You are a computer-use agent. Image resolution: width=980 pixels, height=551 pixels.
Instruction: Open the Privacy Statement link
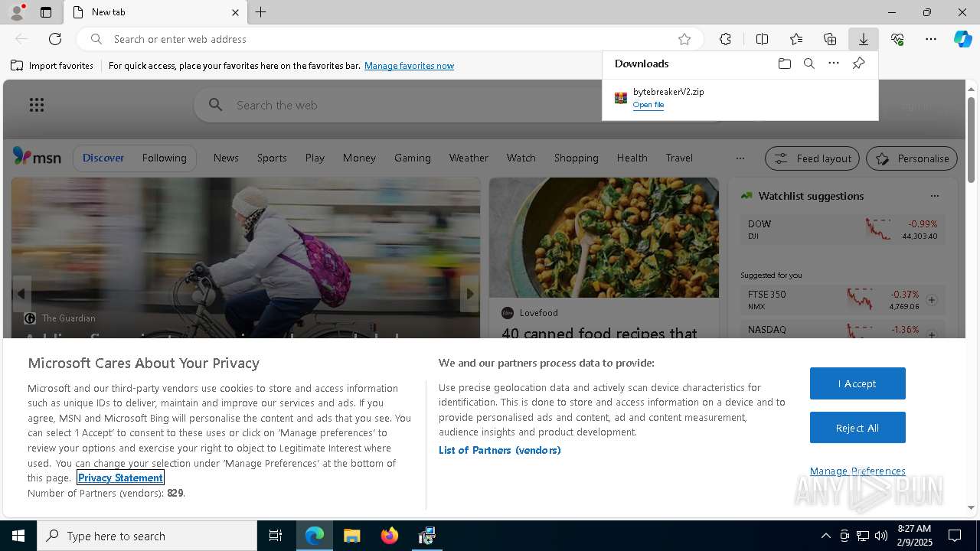click(x=120, y=478)
